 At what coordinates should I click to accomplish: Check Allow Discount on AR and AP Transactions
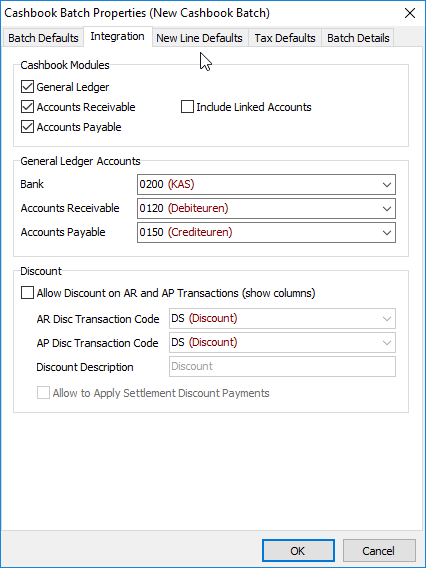(x=28, y=293)
